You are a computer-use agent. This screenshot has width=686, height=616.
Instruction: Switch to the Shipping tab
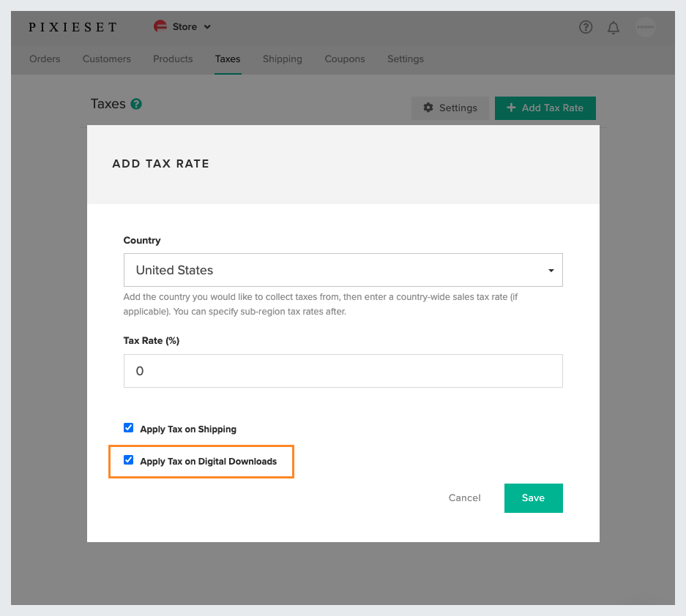(x=282, y=59)
